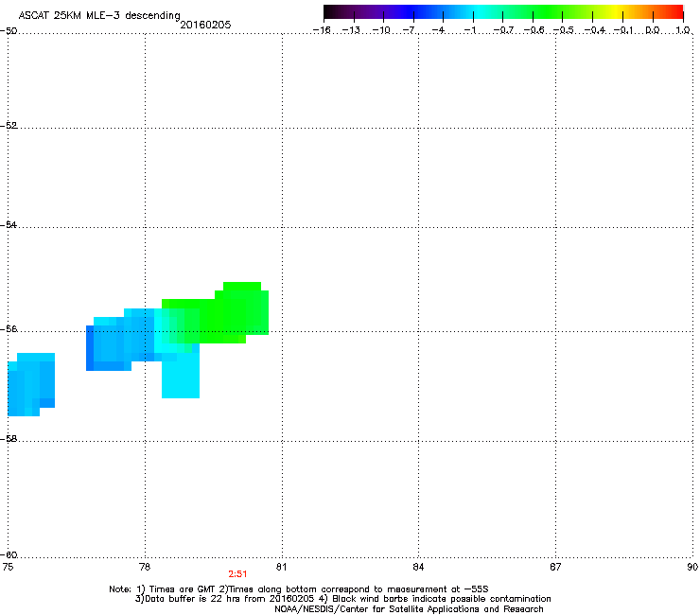Click the -50 latitude axis label
Screen dimensions: 700x615
[9, 31]
